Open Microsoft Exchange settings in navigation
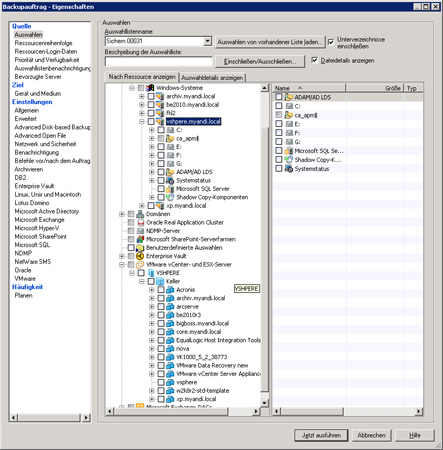This screenshot has height=450, width=443. point(39,220)
